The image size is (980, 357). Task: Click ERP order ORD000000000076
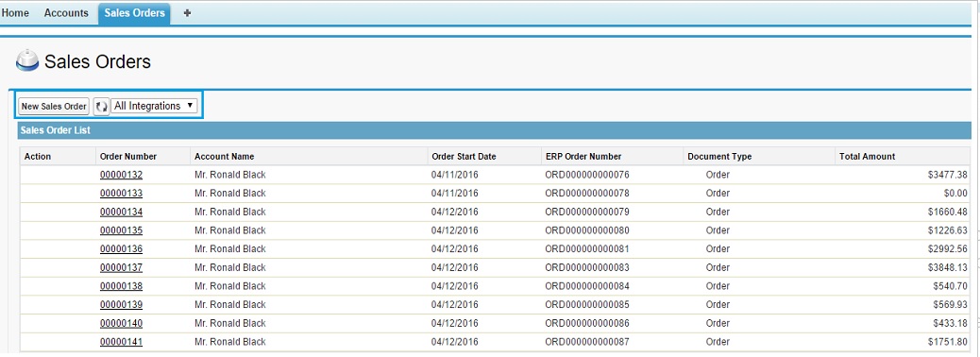pos(587,175)
